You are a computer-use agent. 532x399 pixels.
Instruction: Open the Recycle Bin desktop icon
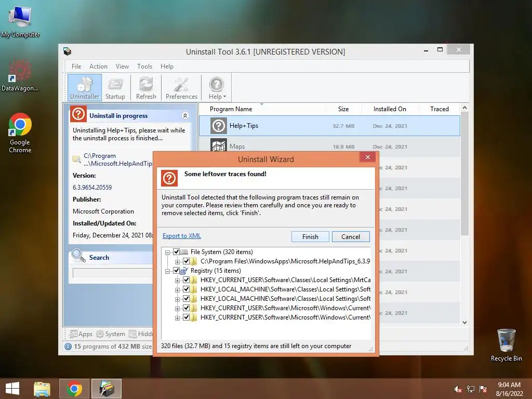(506, 345)
